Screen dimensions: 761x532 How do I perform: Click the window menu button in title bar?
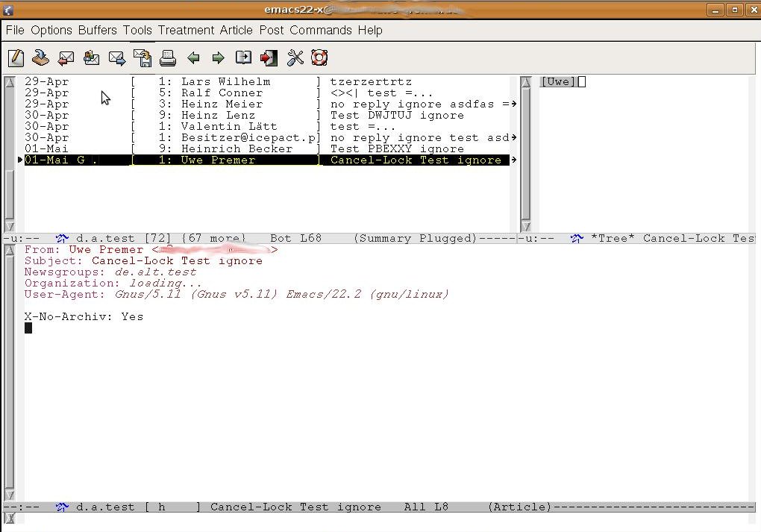click(x=8, y=10)
